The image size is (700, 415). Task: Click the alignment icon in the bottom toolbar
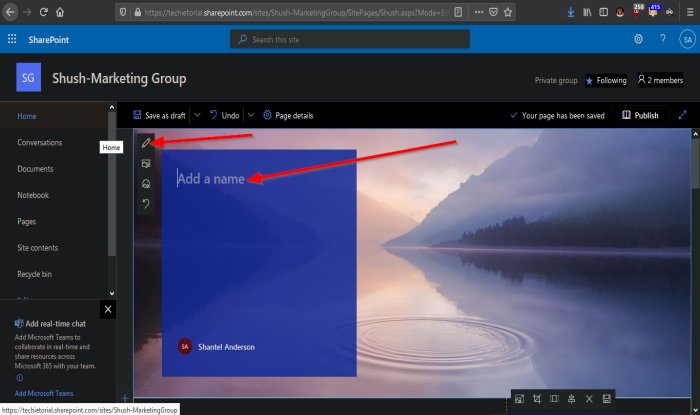[x=571, y=398]
